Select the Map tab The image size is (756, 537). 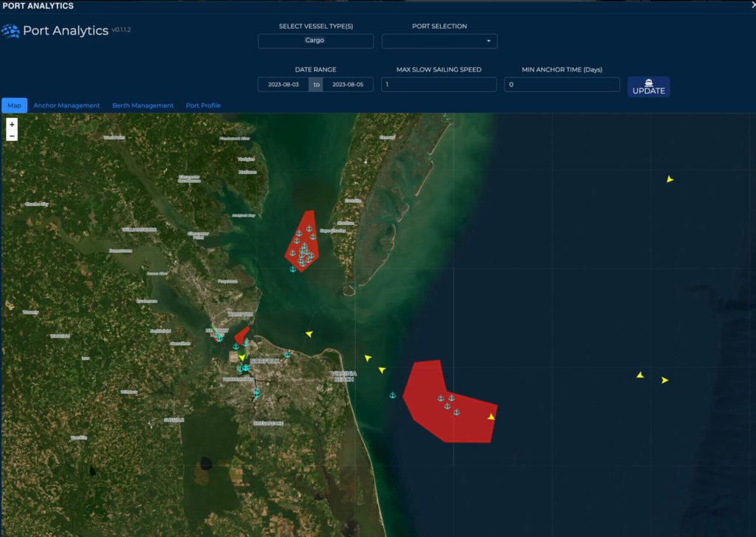point(14,105)
